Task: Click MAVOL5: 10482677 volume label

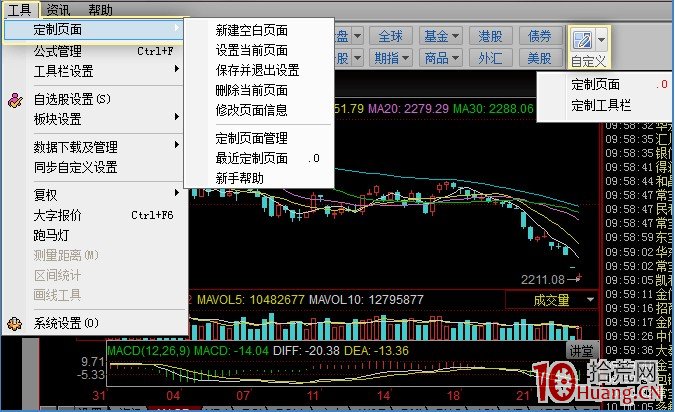Action: [251, 299]
